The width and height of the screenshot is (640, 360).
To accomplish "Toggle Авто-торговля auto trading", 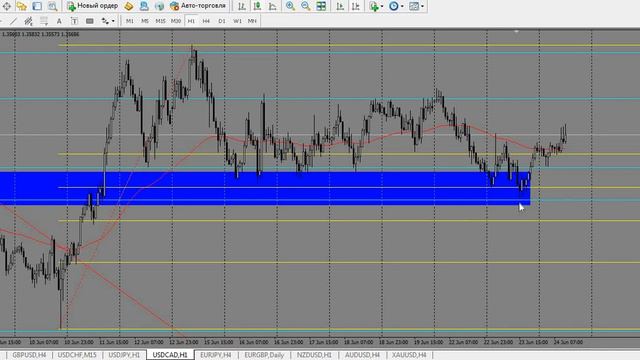I will [198, 6].
